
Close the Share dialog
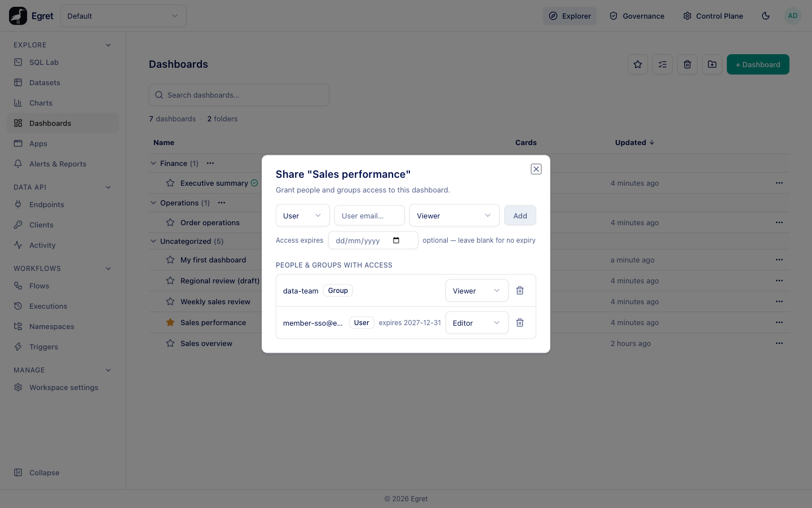[536, 169]
